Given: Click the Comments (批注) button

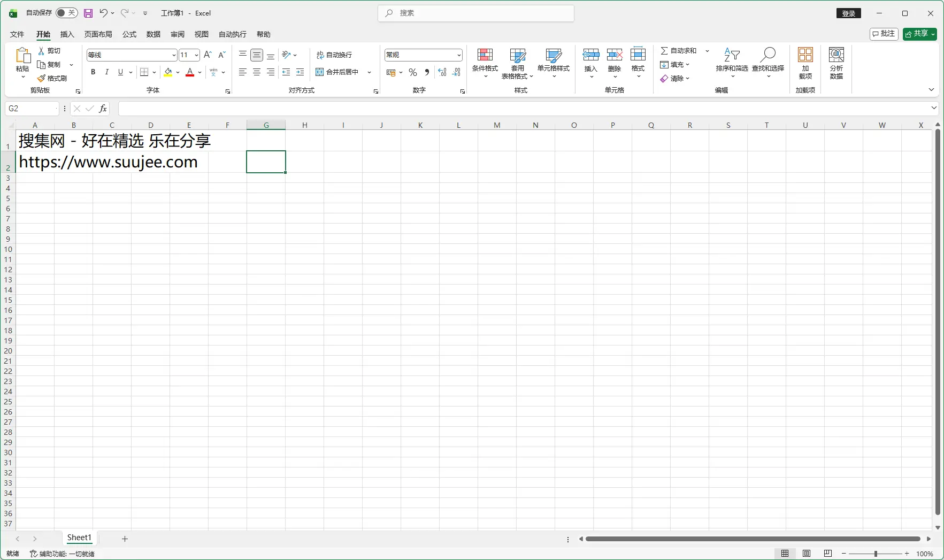Looking at the screenshot, I should 884,34.
